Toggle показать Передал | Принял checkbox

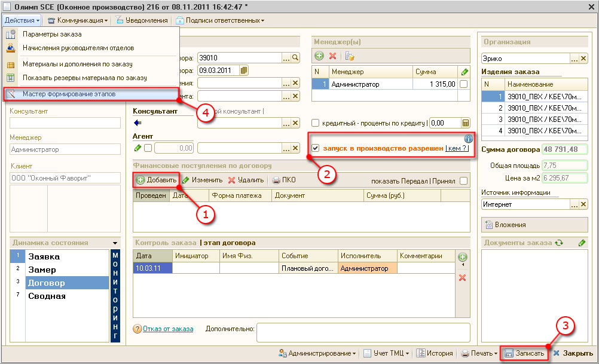coord(463,181)
